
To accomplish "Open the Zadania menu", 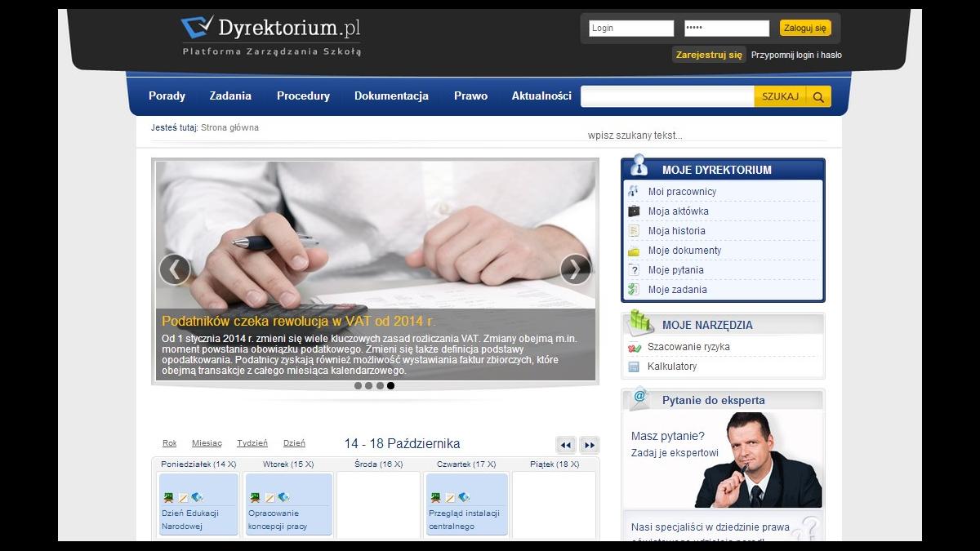I will click(230, 96).
